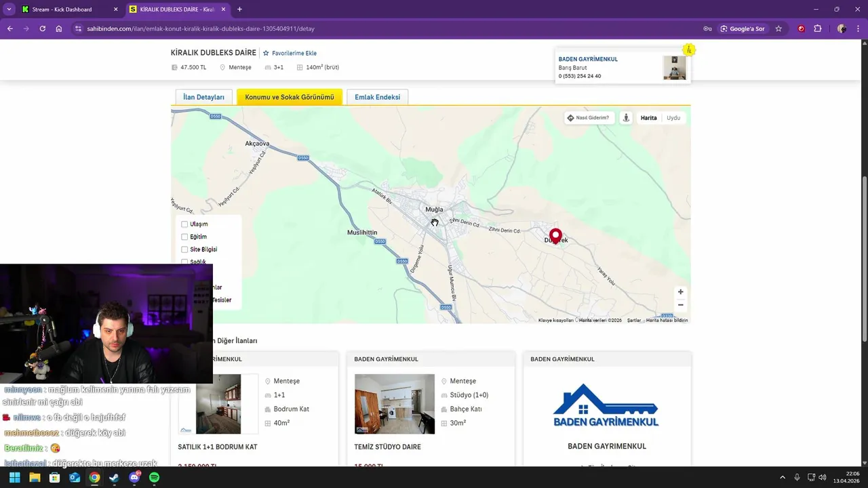Switch map to Harita view
The height and width of the screenshot is (488, 868).
click(649, 118)
